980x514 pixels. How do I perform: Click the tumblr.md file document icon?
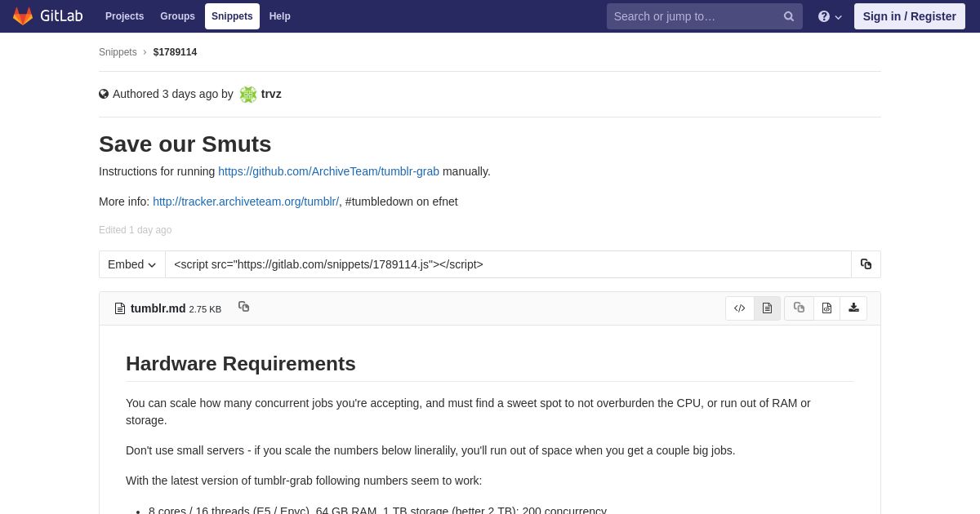(120, 308)
